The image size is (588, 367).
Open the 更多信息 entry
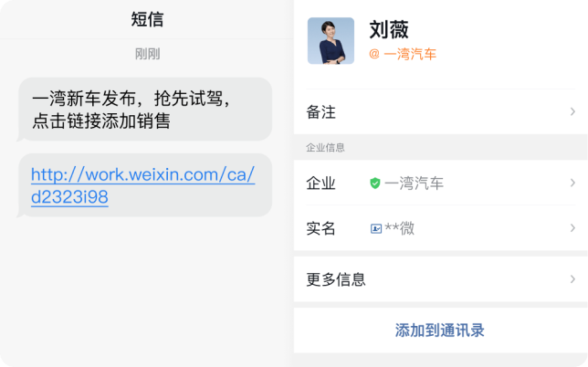tap(441, 279)
